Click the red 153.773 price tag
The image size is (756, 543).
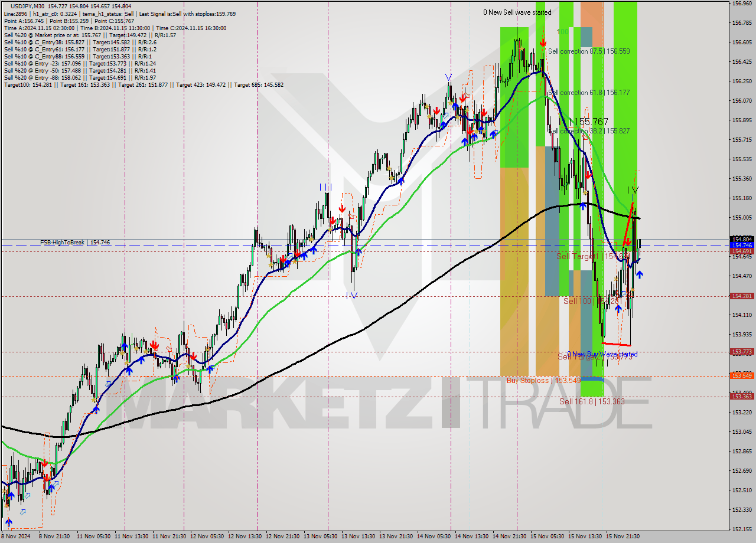click(742, 352)
